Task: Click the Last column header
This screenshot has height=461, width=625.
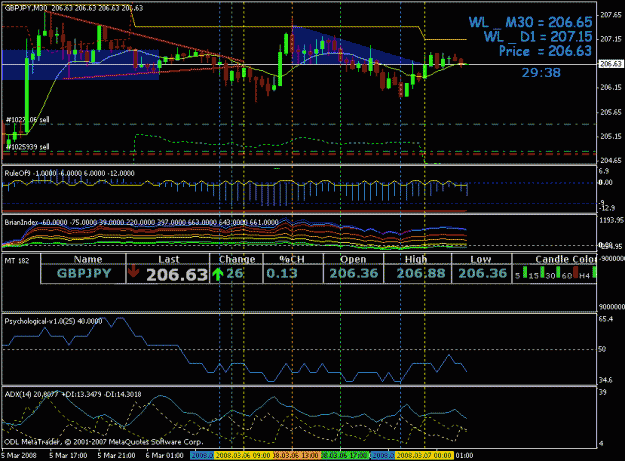Action: click(x=169, y=259)
